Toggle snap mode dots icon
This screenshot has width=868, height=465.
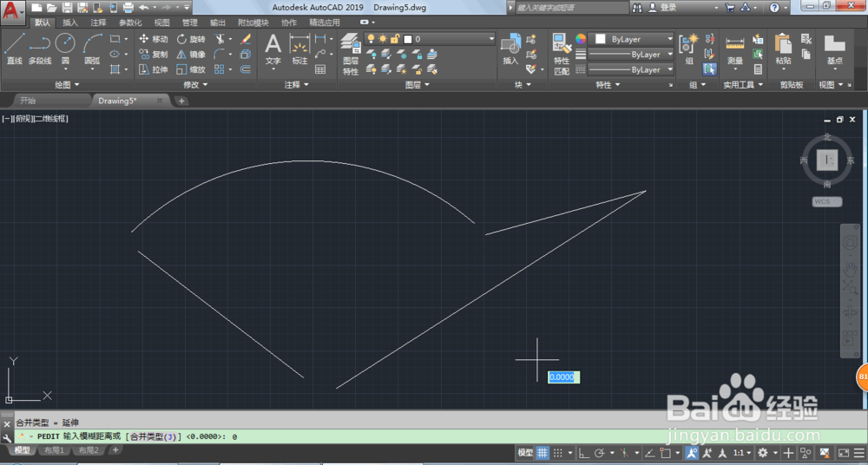tap(558, 452)
